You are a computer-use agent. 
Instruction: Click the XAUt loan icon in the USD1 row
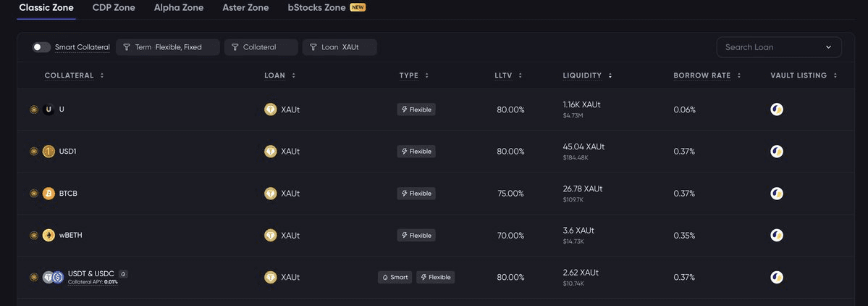(270, 152)
